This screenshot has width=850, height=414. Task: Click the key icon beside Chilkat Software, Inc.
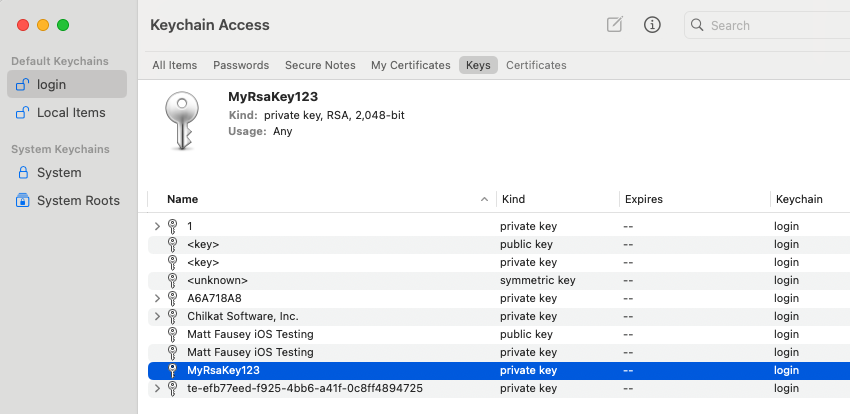pos(172,316)
